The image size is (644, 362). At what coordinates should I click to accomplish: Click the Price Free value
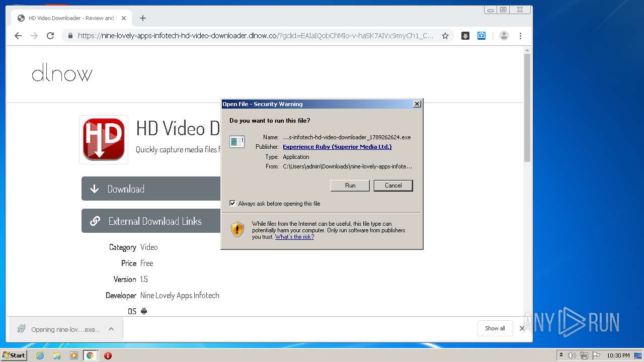[146, 263]
